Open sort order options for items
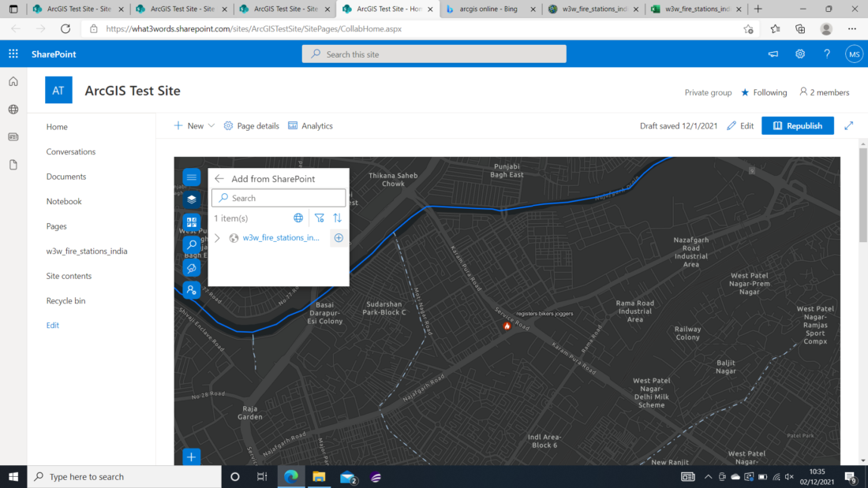Image resolution: width=868 pixels, height=488 pixels. (x=337, y=218)
